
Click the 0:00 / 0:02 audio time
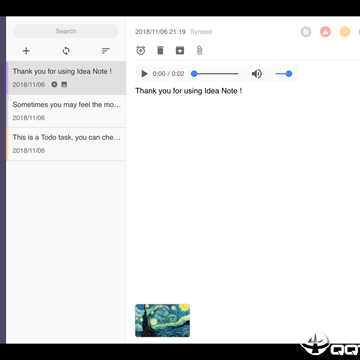(168, 74)
